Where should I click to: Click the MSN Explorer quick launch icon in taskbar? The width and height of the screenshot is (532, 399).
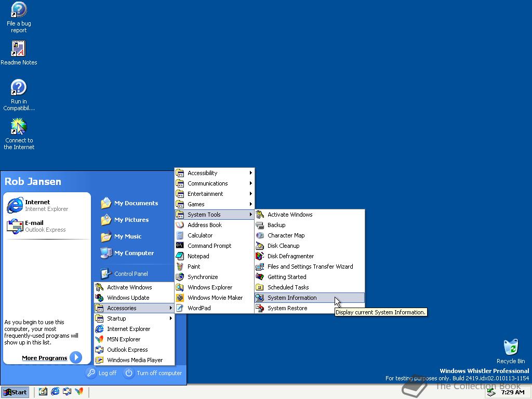click(x=79, y=392)
